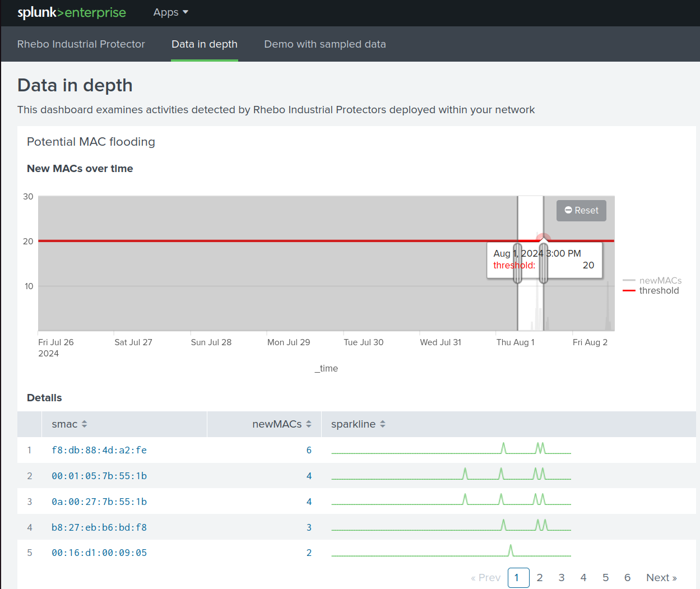Image resolution: width=700 pixels, height=589 pixels.
Task: Go to pagination page 4
Action: point(583,578)
